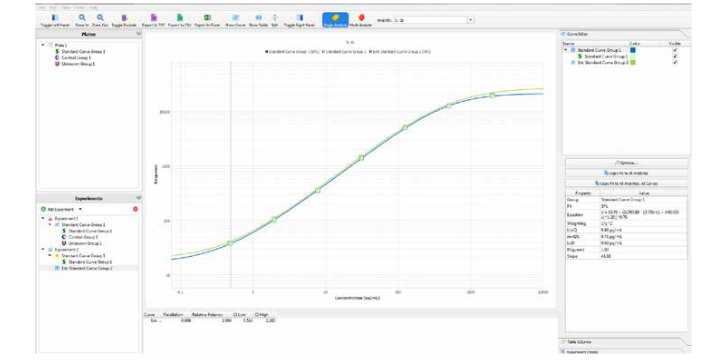Click the Multi Analyte red icon

361,17
